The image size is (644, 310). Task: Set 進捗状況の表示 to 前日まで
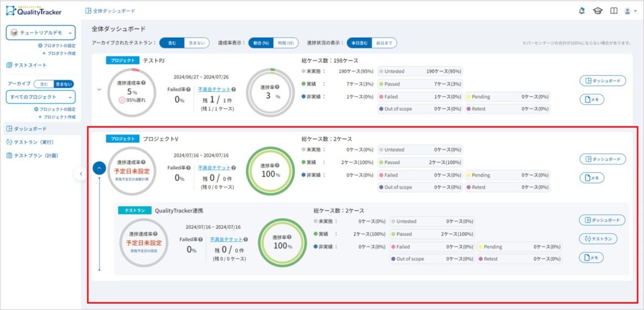tap(385, 43)
